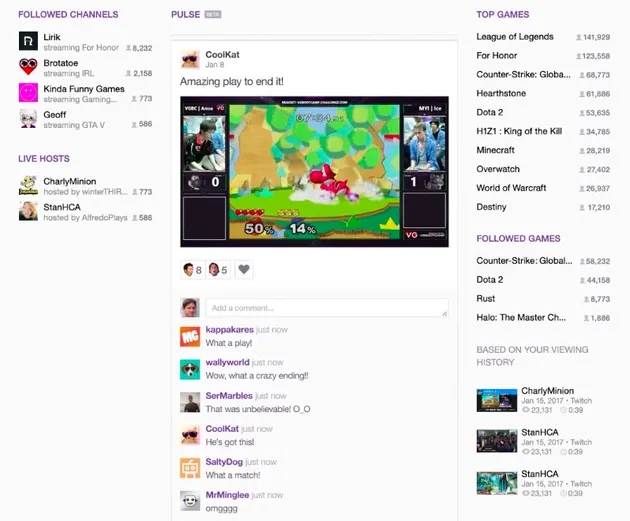Click the Pulse heading
Screen dimensions: 630x521
pyautogui.click(x=186, y=14)
